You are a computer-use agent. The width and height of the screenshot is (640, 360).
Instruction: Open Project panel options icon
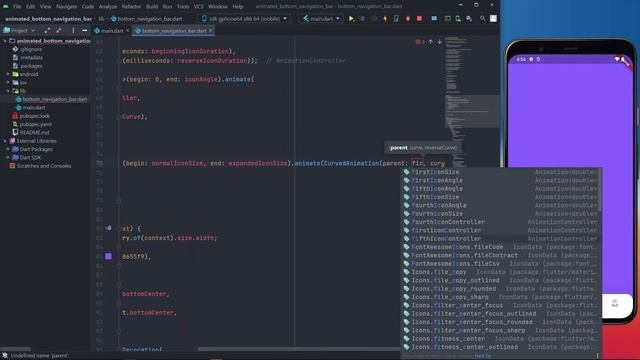[73, 31]
